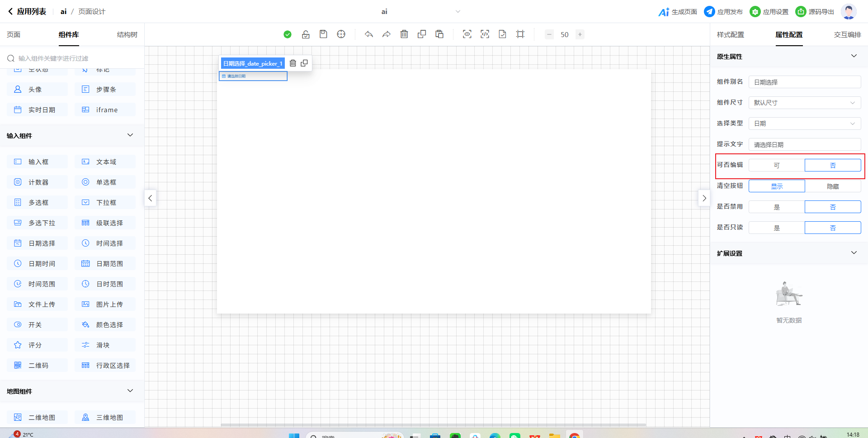Increase canvas zoom with the plus button
Screen dimensions: 868x438
(580, 34)
